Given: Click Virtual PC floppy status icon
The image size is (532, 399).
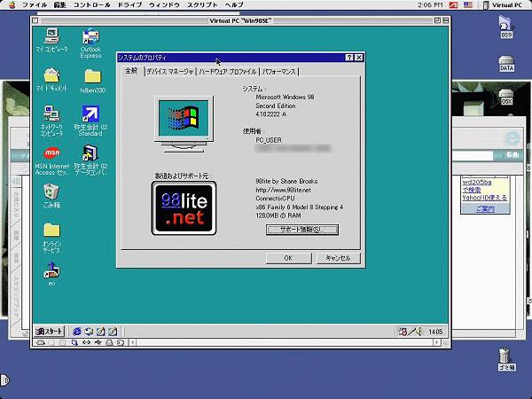Looking at the screenshot, I should click(x=62, y=342).
